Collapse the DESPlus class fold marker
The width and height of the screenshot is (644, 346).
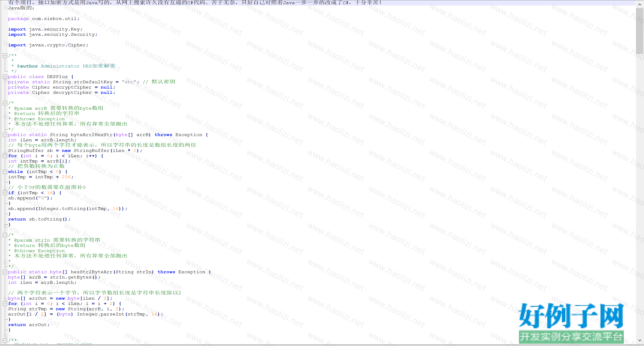[x=5, y=77]
